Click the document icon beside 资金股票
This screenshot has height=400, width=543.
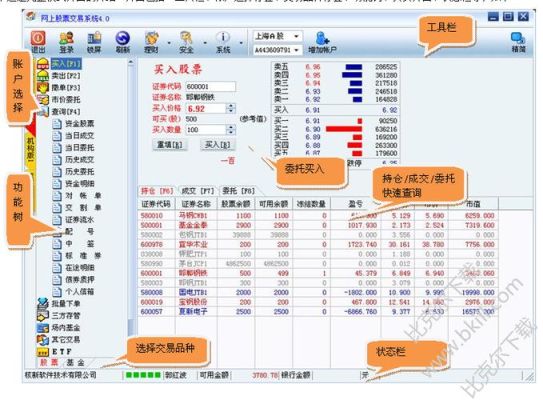(x=57, y=124)
